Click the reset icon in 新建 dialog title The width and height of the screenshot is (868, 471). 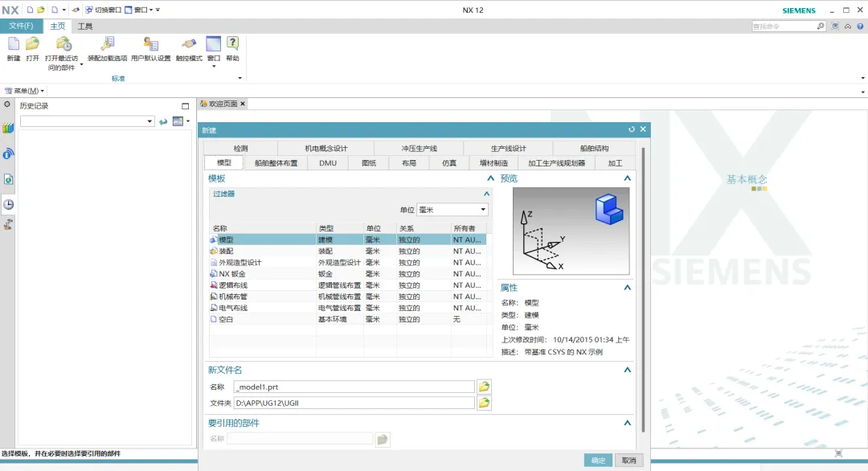click(632, 129)
